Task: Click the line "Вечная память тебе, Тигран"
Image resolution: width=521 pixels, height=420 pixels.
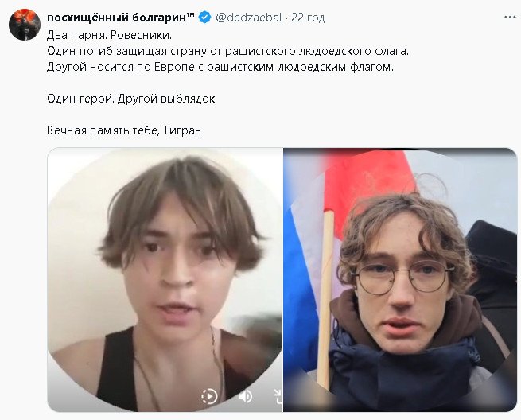Action: point(124,130)
